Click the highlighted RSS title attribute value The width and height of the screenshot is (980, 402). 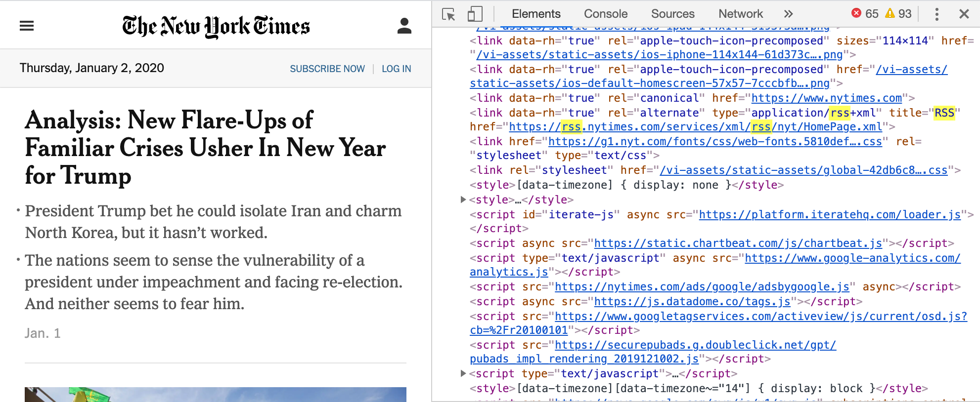point(944,113)
